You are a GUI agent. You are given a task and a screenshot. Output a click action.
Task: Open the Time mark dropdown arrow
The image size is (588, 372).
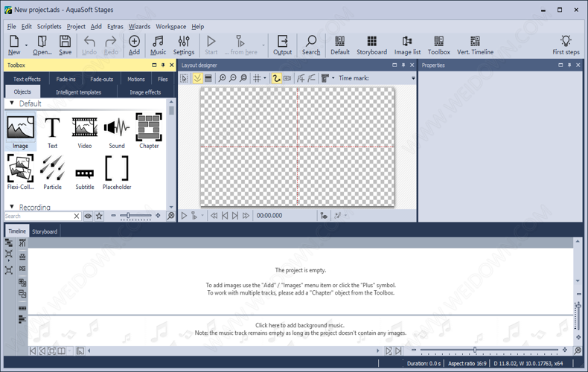(x=413, y=78)
